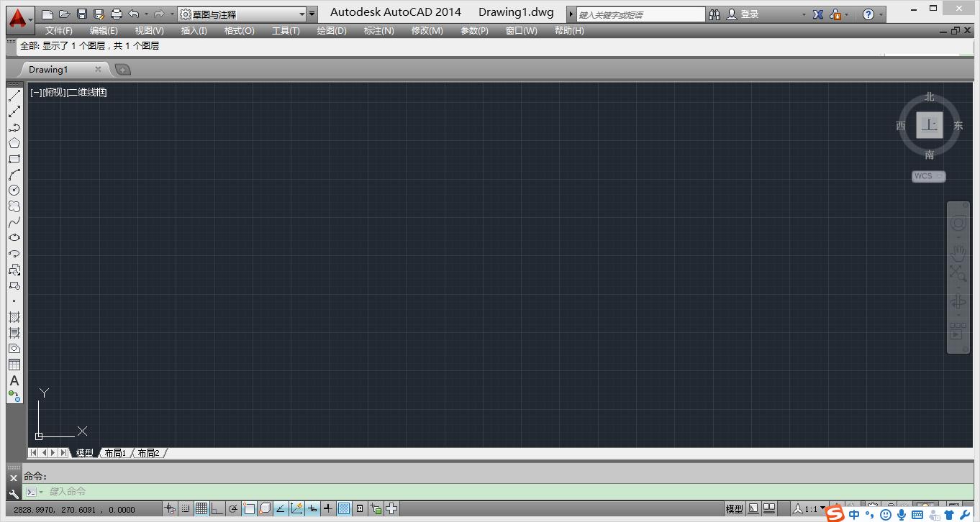
Task: Undo the last action
Action: (134, 14)
